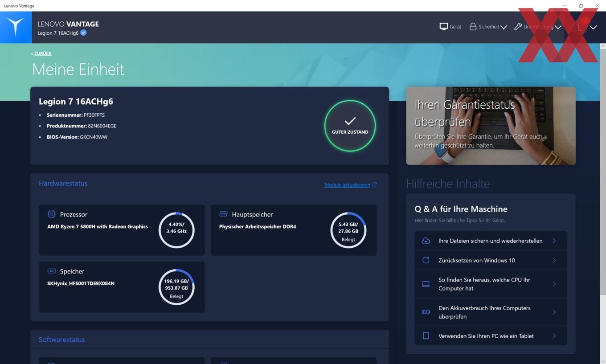Open the Gerät menu
This screenshot has height=364, width=606.
click(450, 27)
